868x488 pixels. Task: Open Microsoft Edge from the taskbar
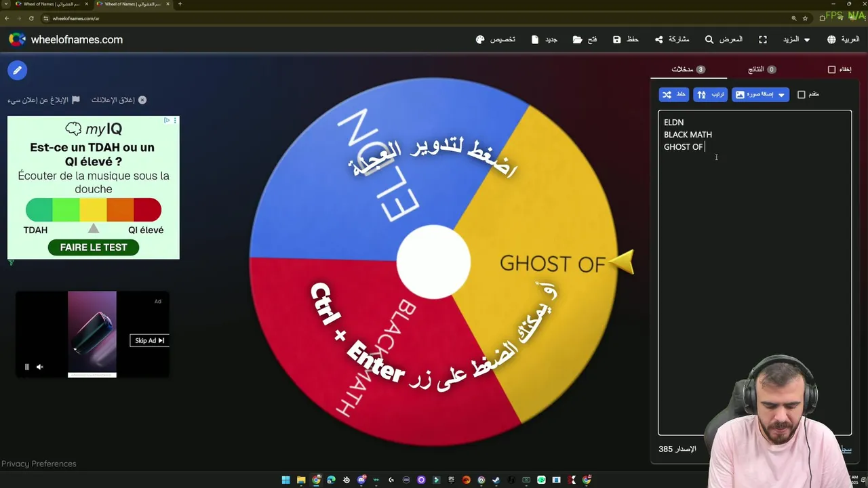pos(331,480)
